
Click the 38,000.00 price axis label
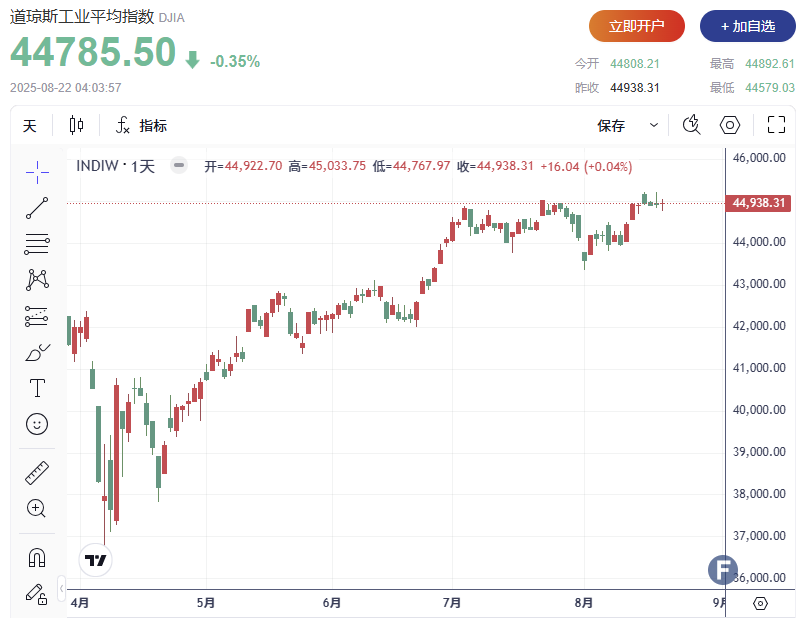pyautogui.click(x=759, y=494)
